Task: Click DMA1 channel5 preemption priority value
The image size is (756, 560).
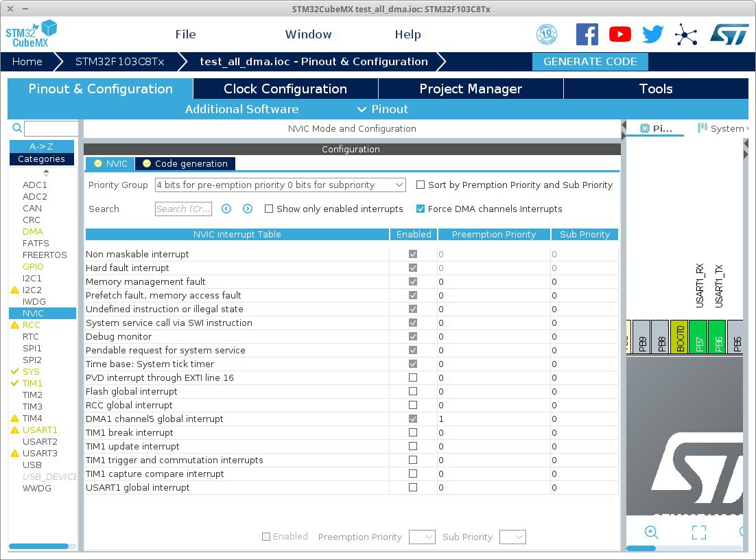Action: point(494,419)
